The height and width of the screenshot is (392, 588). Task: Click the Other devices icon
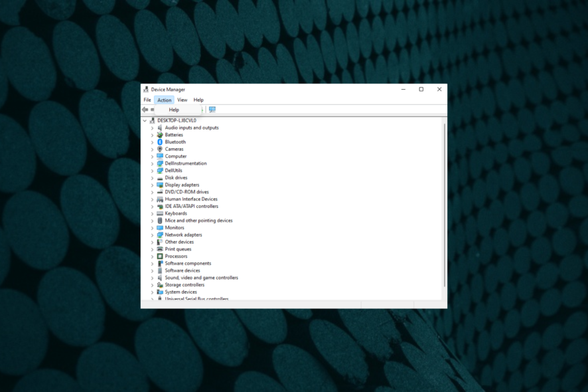click(160, 242)
